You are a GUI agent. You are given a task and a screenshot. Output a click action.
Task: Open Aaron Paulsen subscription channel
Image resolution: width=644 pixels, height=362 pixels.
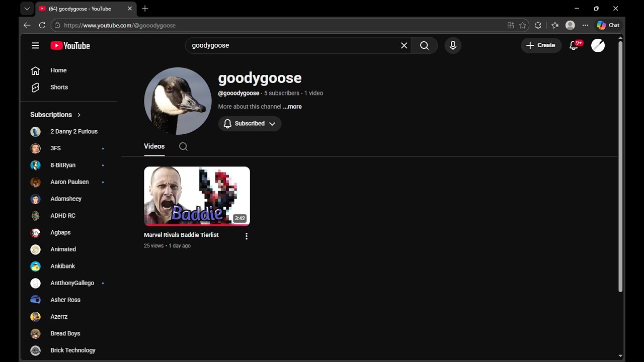[68, 182]
